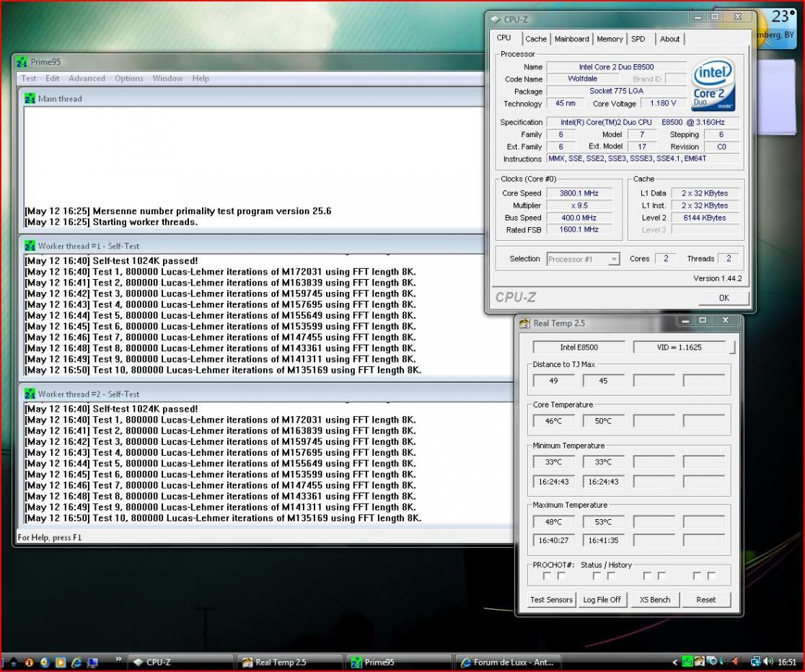Click the blue round disc quick launch icon

click(x=45, y=662)
